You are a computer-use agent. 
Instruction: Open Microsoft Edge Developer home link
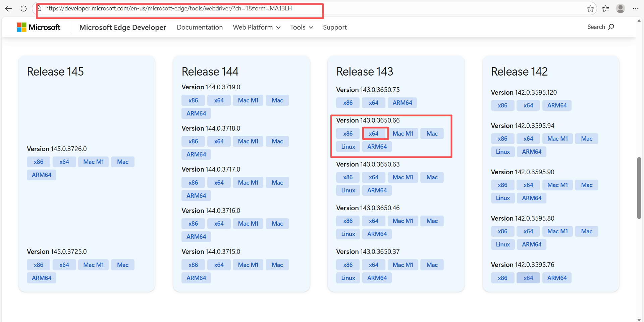(123, 27)
